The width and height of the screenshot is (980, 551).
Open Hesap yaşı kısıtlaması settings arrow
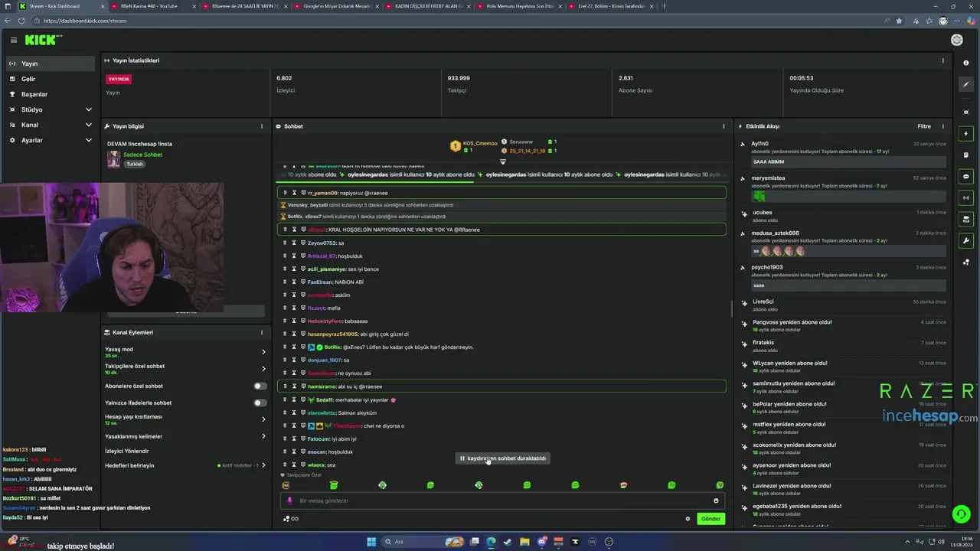pyautogui.click(x=263, y=419)
